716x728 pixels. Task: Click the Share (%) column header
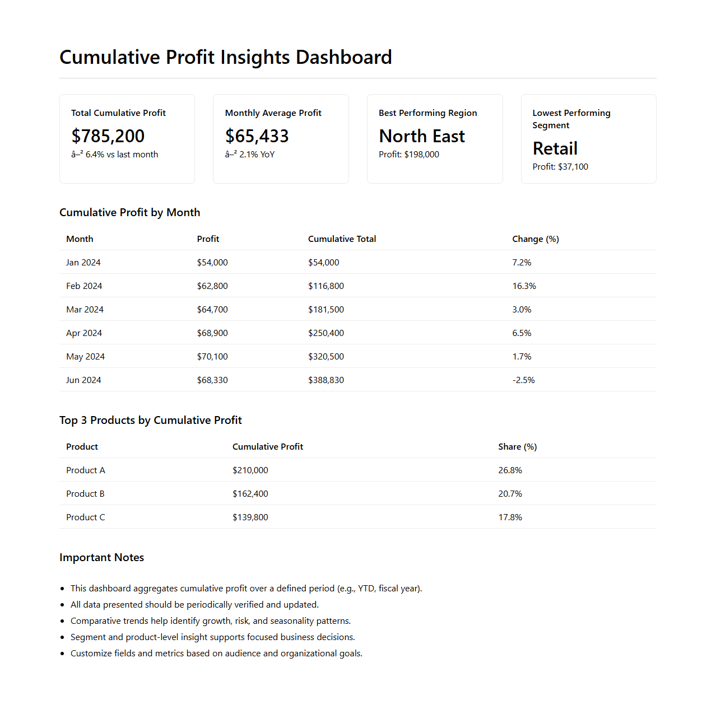pyautogui.click(x=517, y=447)
